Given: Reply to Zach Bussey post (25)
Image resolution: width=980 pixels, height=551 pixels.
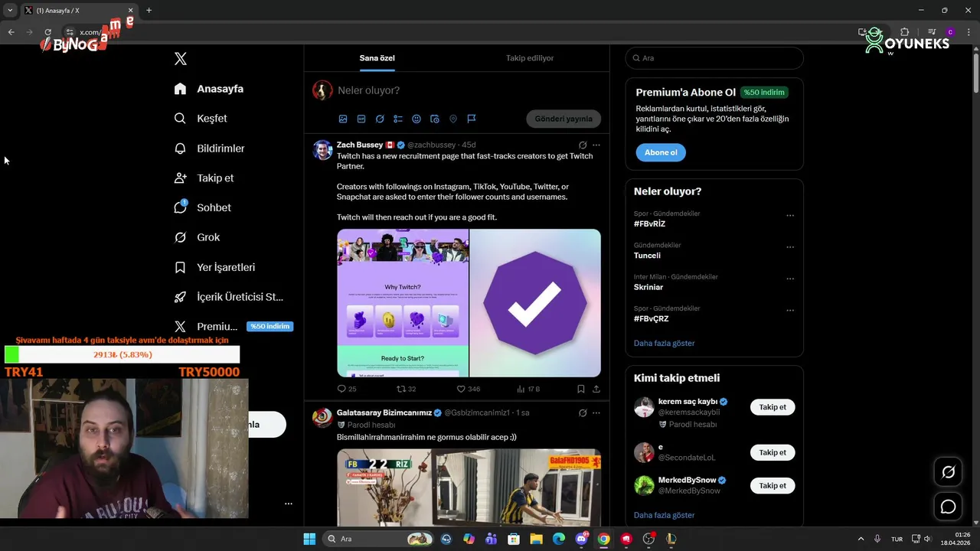Looking at the screenshot, I should click(347, 389).
